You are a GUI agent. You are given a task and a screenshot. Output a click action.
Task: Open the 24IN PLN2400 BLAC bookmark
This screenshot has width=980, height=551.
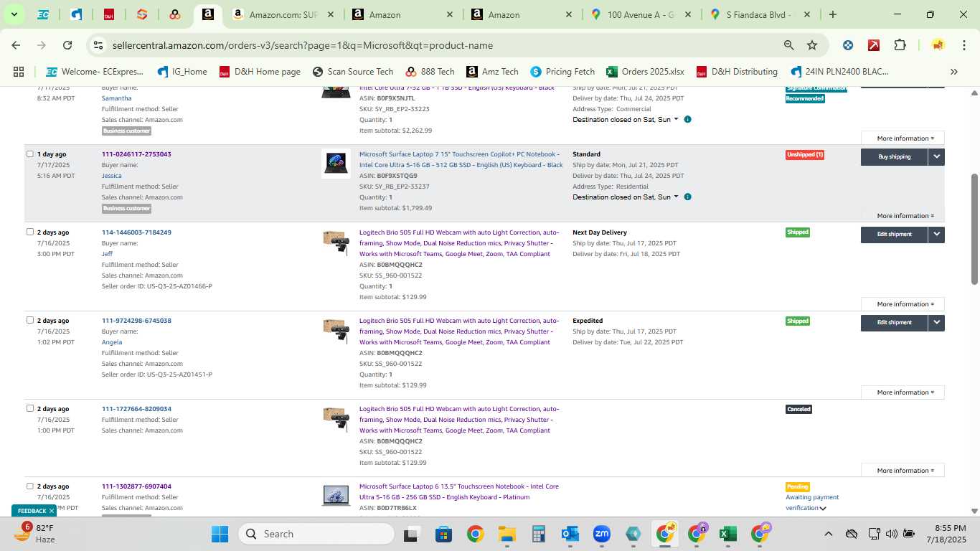(839, 72)
